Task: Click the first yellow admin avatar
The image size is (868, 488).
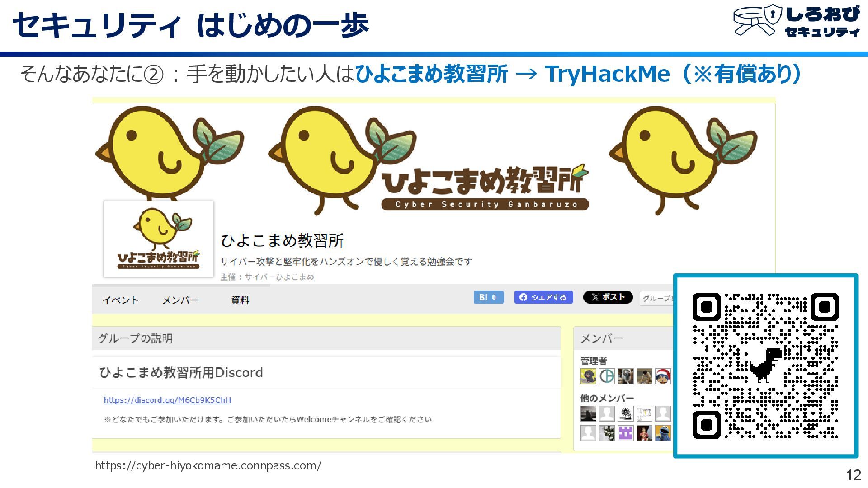Action: point(588,376)
